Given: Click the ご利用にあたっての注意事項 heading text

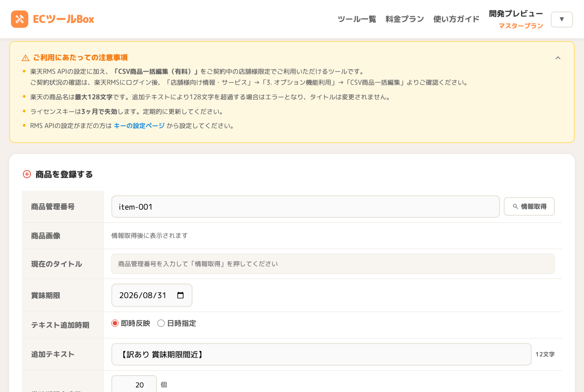Looking at the screenshot, I should pos(80,57).
